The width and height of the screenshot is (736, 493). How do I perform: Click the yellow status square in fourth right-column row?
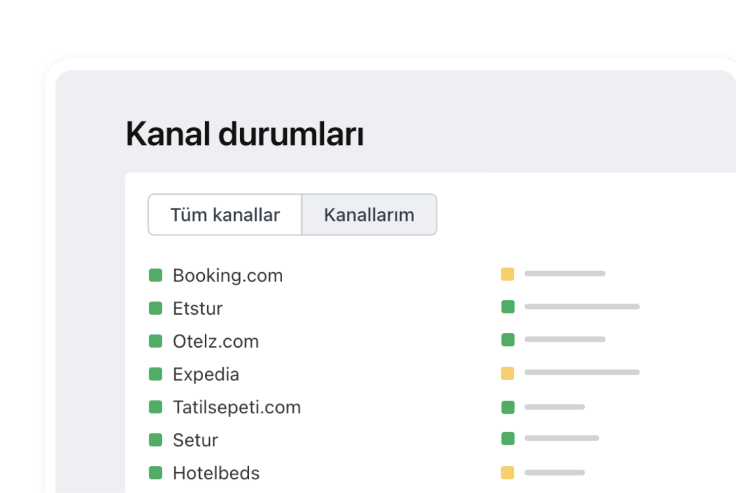coord(507,373)
